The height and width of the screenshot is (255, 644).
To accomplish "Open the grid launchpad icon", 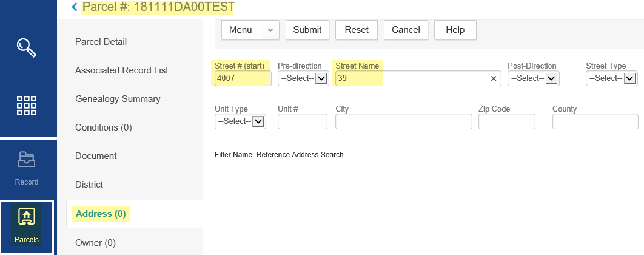I will pyautogui.click(x=27, y=105).
